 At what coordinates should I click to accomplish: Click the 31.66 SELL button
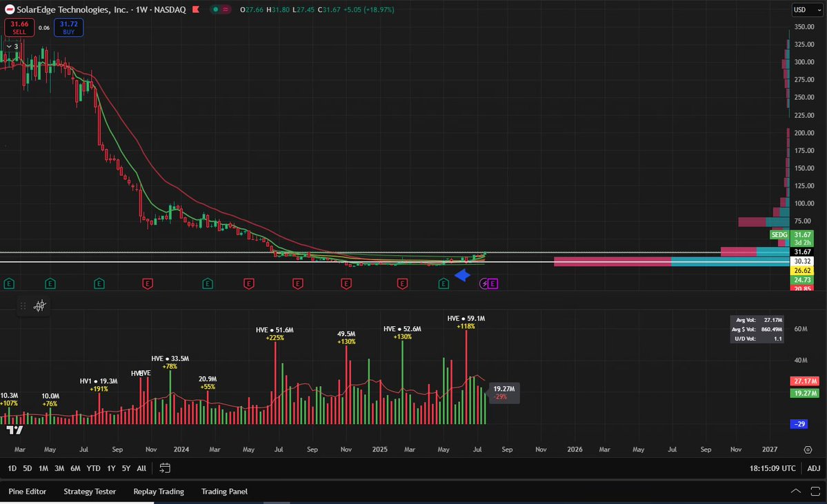(x=19, y=28)
